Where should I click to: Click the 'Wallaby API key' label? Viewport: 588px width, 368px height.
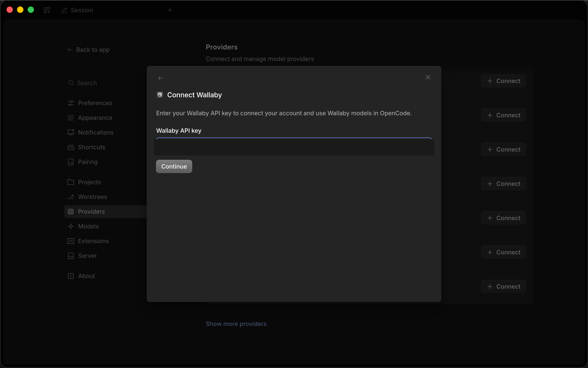(x=179, y=131)
